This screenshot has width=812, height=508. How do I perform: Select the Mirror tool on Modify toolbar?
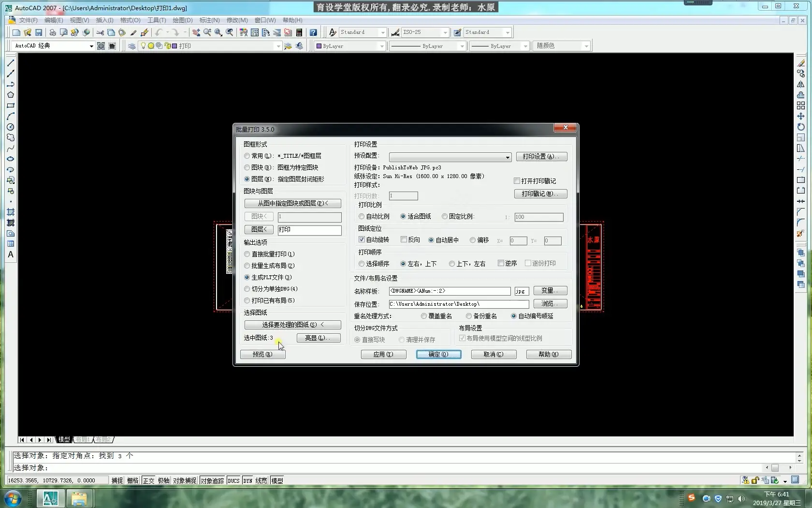(x=801, y=84)
